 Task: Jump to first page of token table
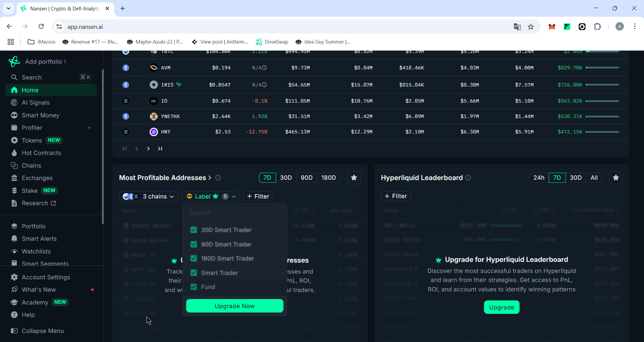tap(125, 149)
